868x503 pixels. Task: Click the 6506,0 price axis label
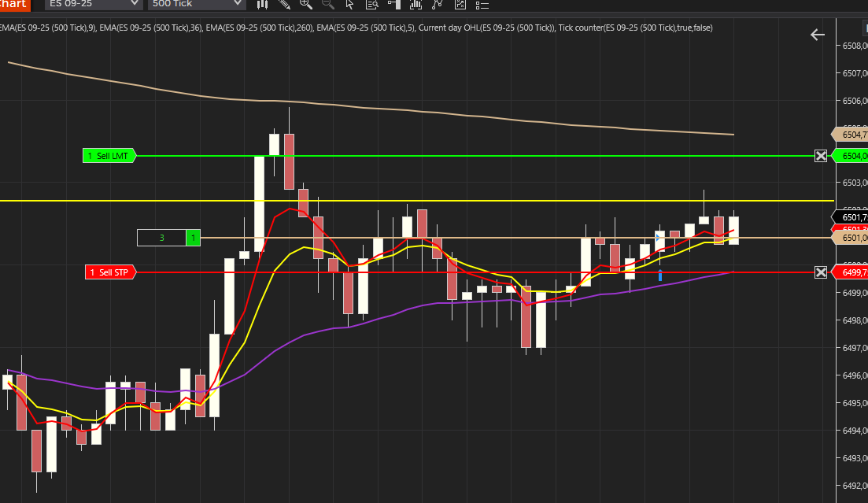coord(854,101)
